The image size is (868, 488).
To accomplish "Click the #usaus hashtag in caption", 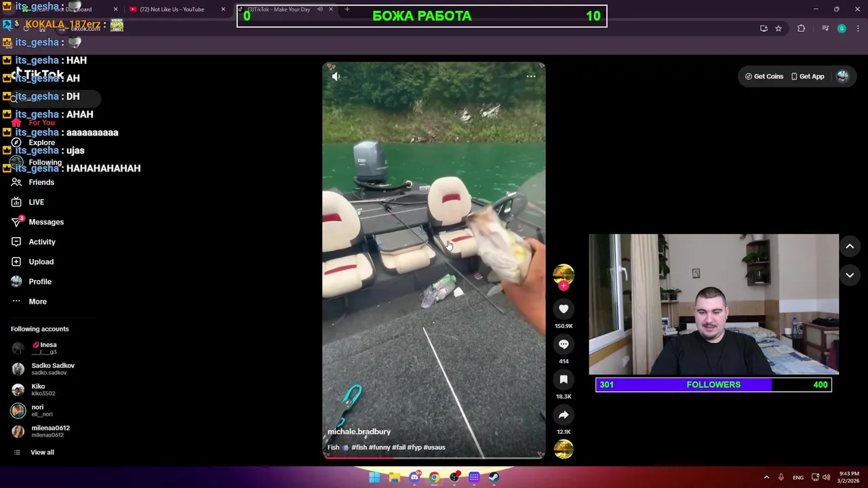I will [434, 447].
